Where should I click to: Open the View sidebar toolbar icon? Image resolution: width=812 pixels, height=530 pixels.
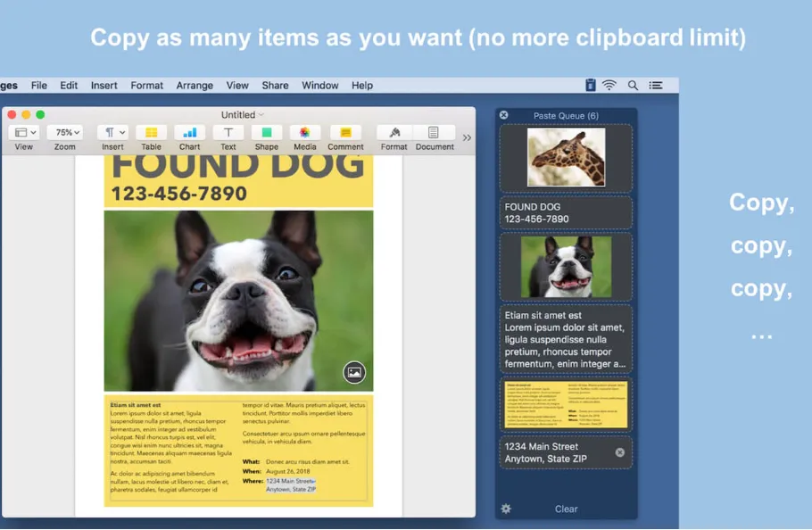point(24,133)
